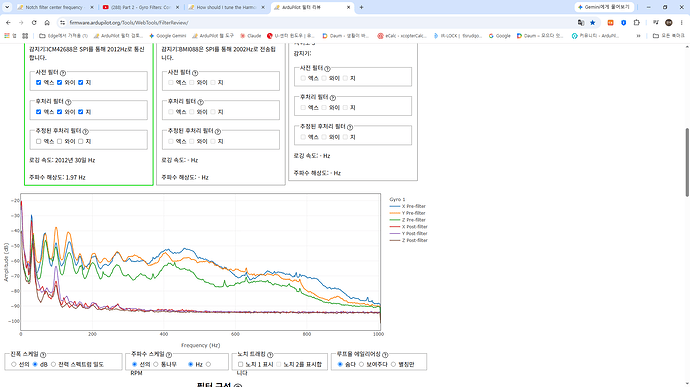Image resolution: width=690 pixels, height=387 pixels.
Task: Select the ArduPilot 필터 리뷰 tab
Action: (312, 7)
